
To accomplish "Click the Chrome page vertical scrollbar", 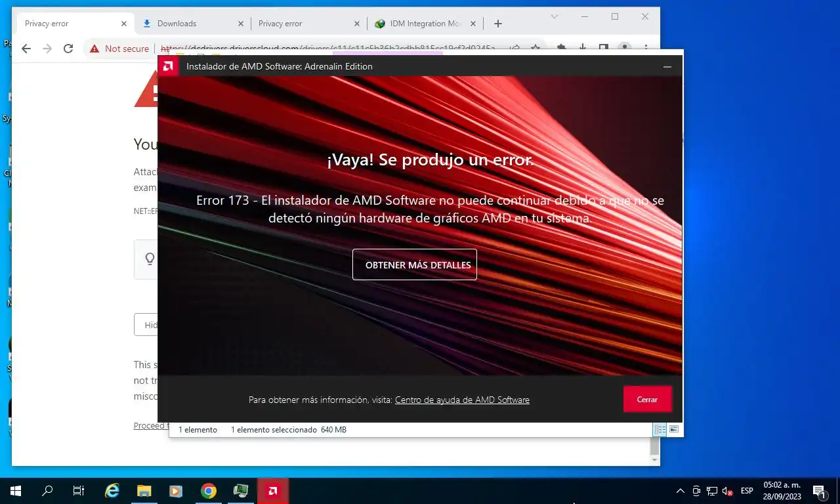I will pos(654,446).
